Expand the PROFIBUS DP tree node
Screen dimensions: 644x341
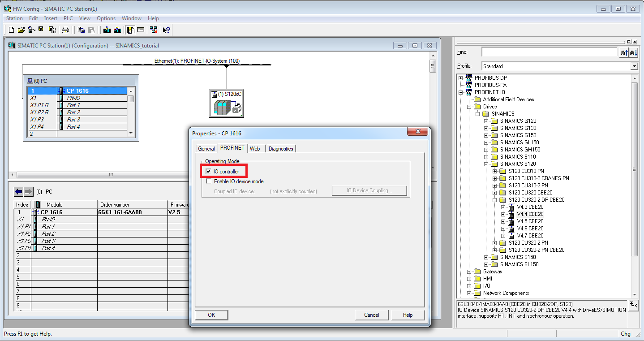click(x=460, y=78)
